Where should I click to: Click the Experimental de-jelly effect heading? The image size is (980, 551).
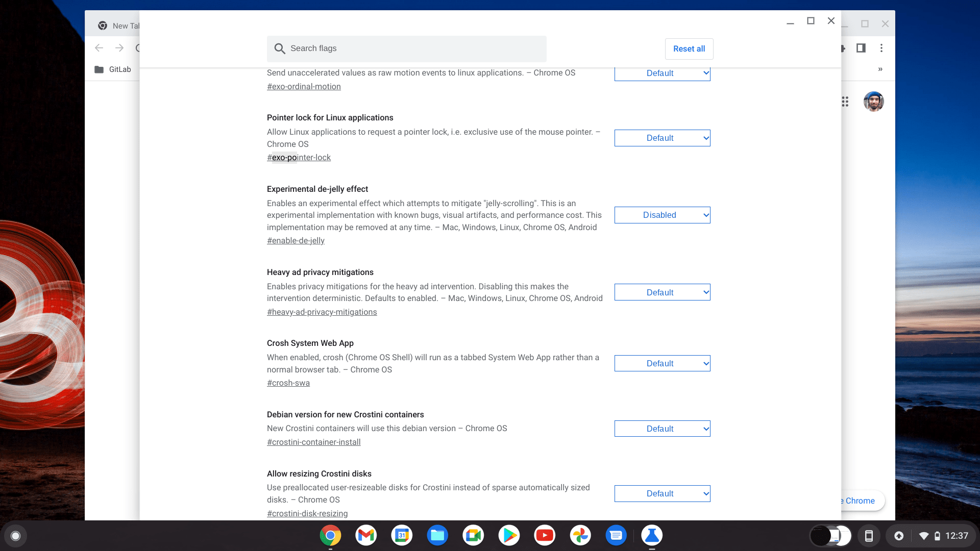click(x=317, y=189)
